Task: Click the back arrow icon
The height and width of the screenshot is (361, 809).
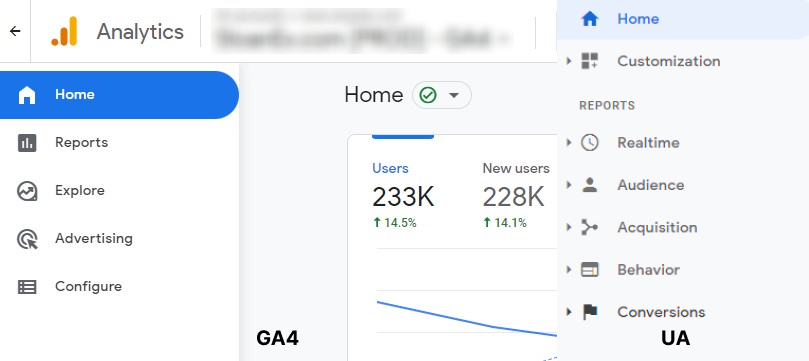Action: click(15, 31)
